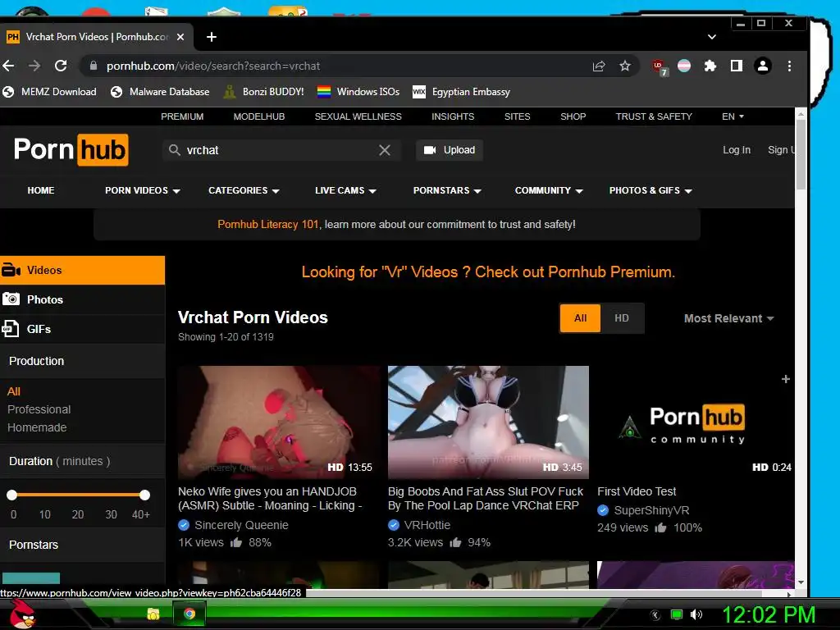Clear the search box with the X
The height and width of the screenshot is (630, 840).
pyautogui.click(x=385, y=150)
